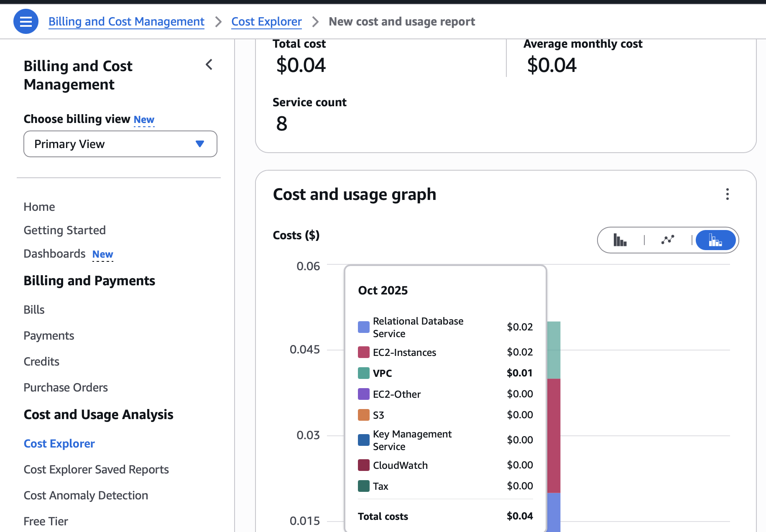Click the EC2-Instances bar segment in chart
766x532 pixels.
click(554, 435)
